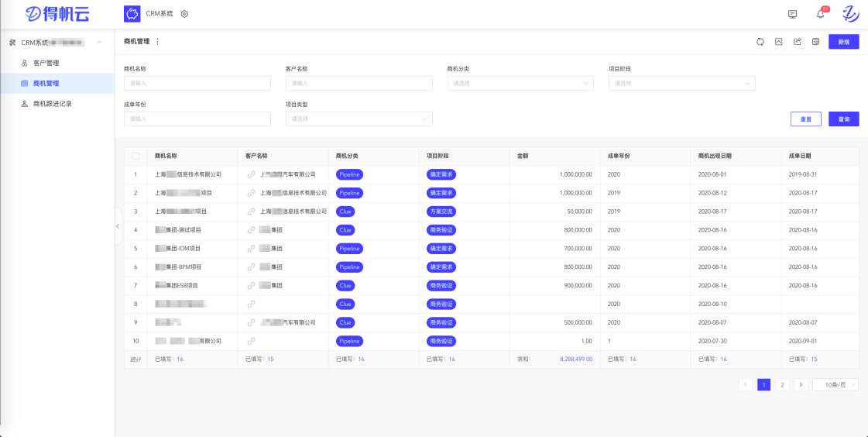Open the 10条/页 page size dropdown
The width and height of the screenshot is (868, 437).
click(x=835, y=385)
